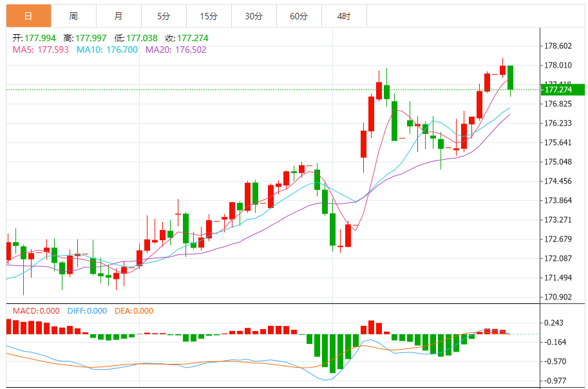Click the DEA: 0.000 label
This screenshot has width=588, height=389.
click(x=134, y=311)
